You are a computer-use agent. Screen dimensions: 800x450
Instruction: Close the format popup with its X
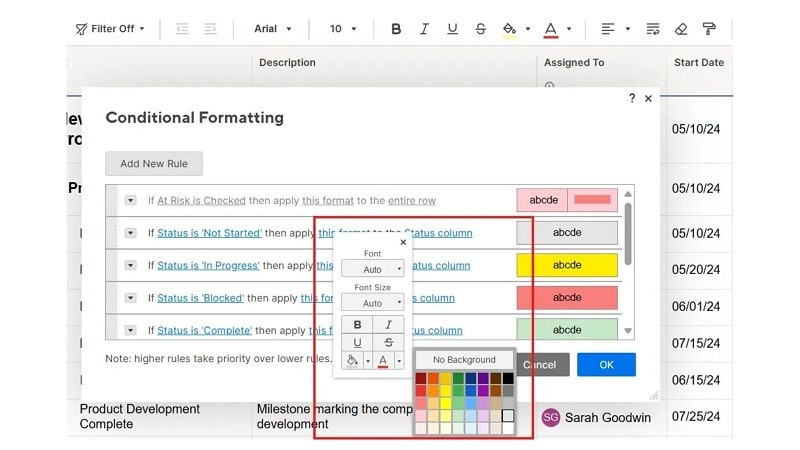(x=403, y=242)
